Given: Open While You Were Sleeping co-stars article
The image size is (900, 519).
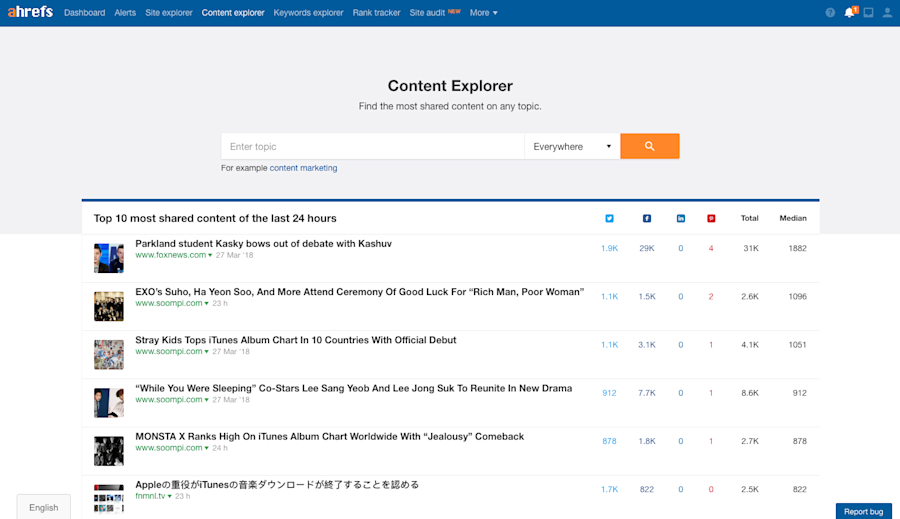Looking at the screenshot, I should [x=354, y=388].
